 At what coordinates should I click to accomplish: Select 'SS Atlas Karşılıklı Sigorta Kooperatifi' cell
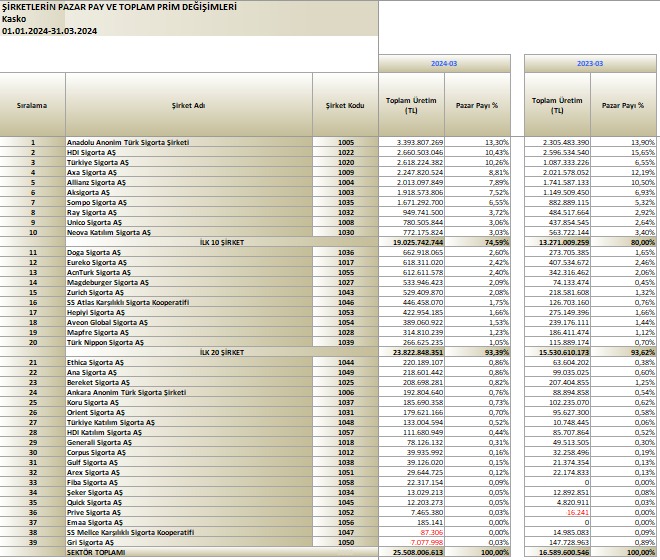pyautogui.click(x=189, y=302)
